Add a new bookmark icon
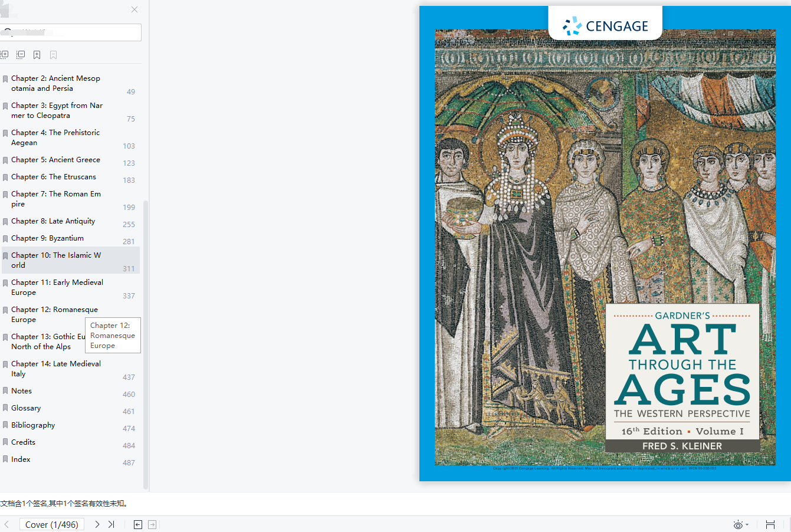 pos(37,55)
